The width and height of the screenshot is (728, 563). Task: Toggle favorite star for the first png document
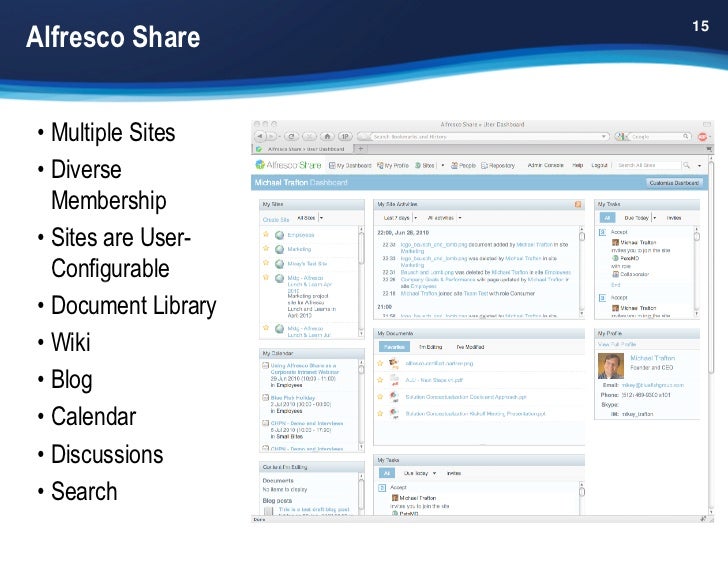point(380,363)
